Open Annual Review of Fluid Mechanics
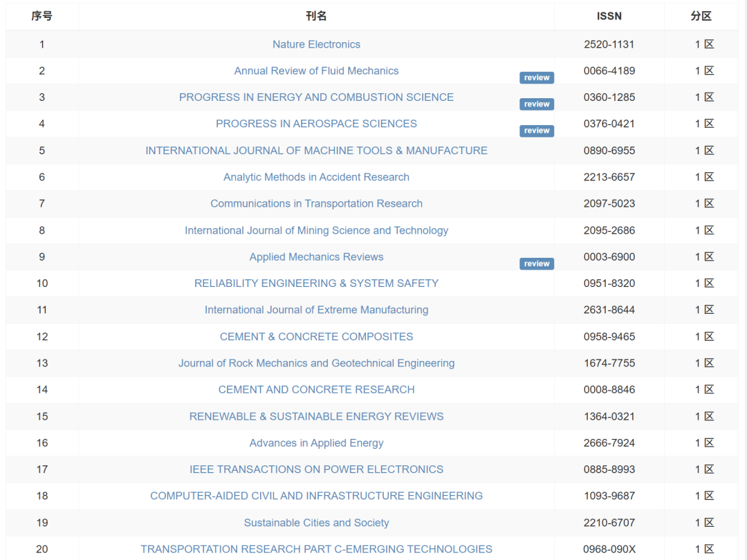 coord(316,71)
